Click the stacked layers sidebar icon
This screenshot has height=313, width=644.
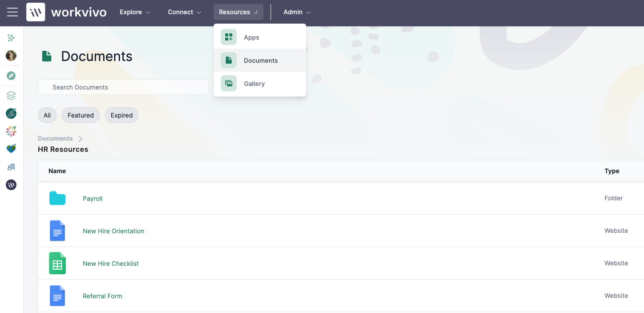coord(11,96)
